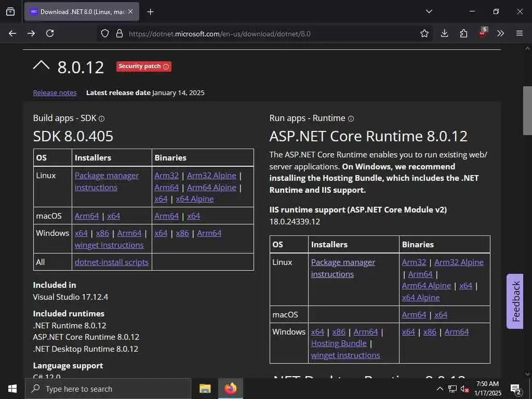This screenshot has width=532, height=399.
Task: Open SDK winget instructions link
Action: pos(109,245)
